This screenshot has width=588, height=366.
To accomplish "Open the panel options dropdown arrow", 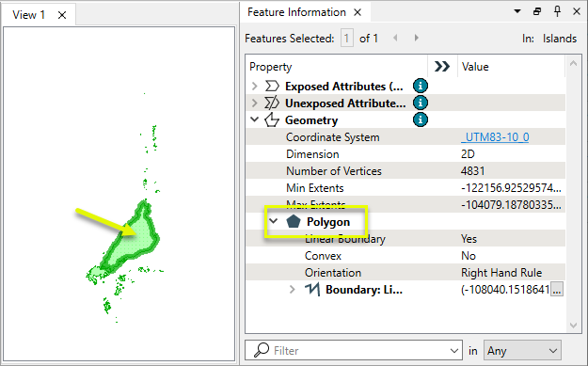I will tap(517, 11).
